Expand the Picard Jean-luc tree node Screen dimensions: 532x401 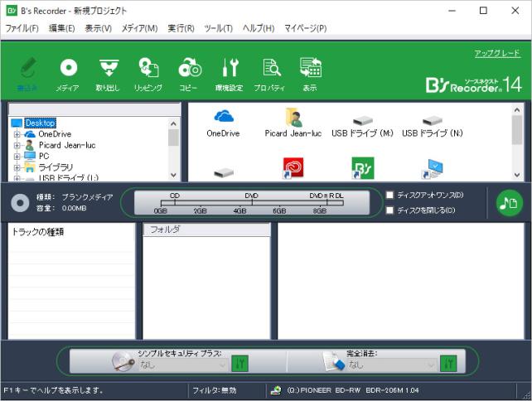click(17, 146)
